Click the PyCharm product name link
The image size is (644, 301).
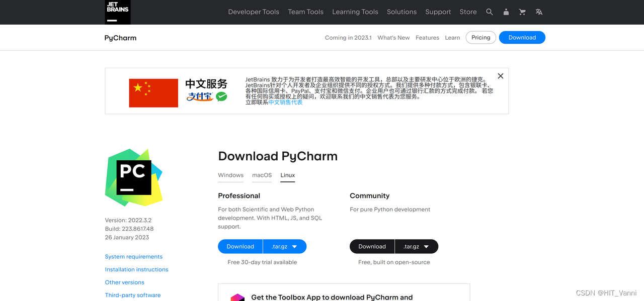coord(120,38)
